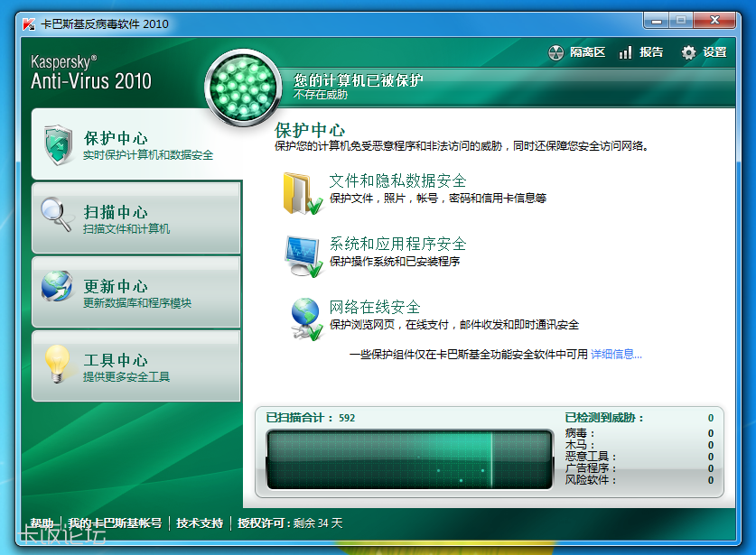Image resolution: width=756 pixels, height=555 pixels.
Task: Click the light bulb icon for 工具中心
Action: [x=57, y=364]
